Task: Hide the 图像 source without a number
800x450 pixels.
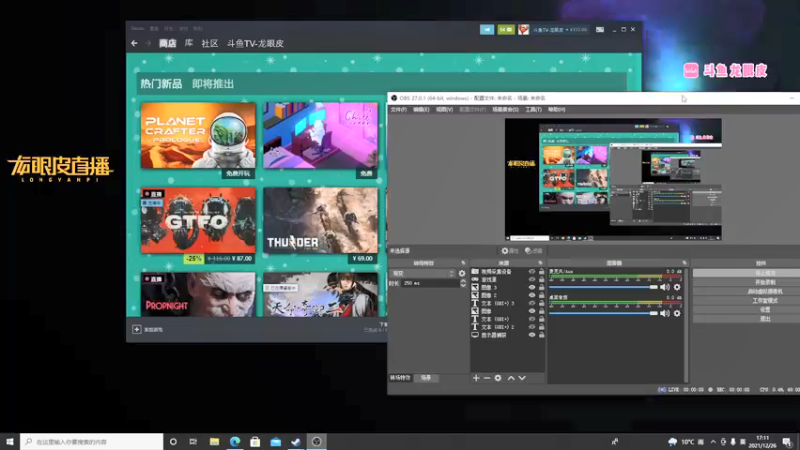Action: [x=532, y=311]
